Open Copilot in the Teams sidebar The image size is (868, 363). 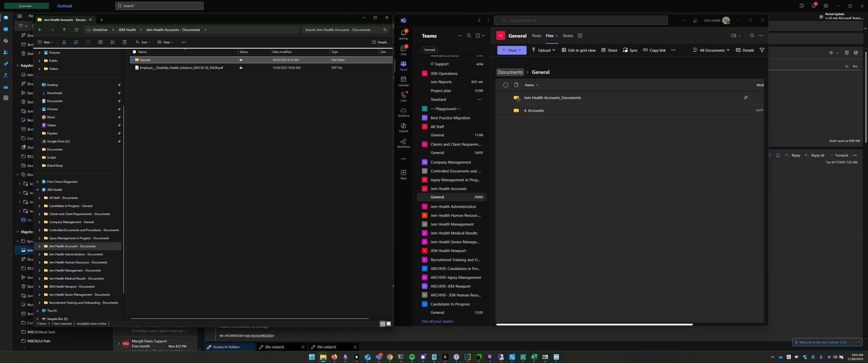coord(403,128)
